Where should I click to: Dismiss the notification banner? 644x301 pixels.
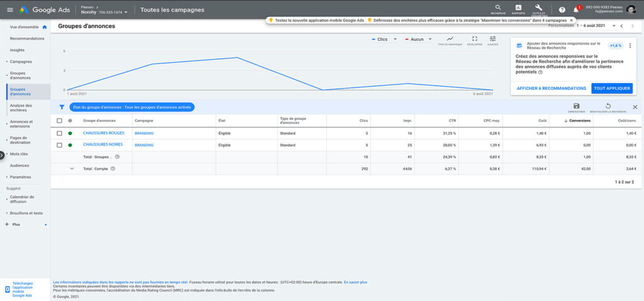coord(571,20)
